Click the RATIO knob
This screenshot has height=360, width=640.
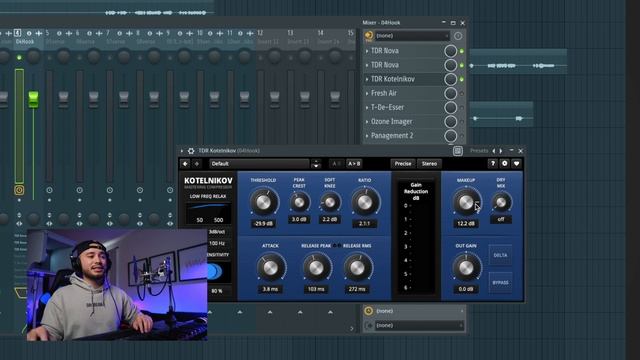pyautogui.click(x=364, y=202)
